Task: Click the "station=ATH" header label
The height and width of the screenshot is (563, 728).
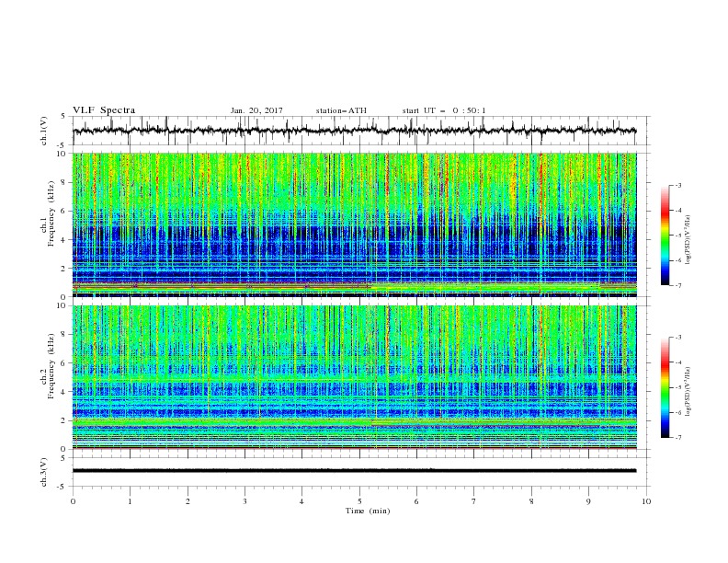Action: [x=341, y=110]
